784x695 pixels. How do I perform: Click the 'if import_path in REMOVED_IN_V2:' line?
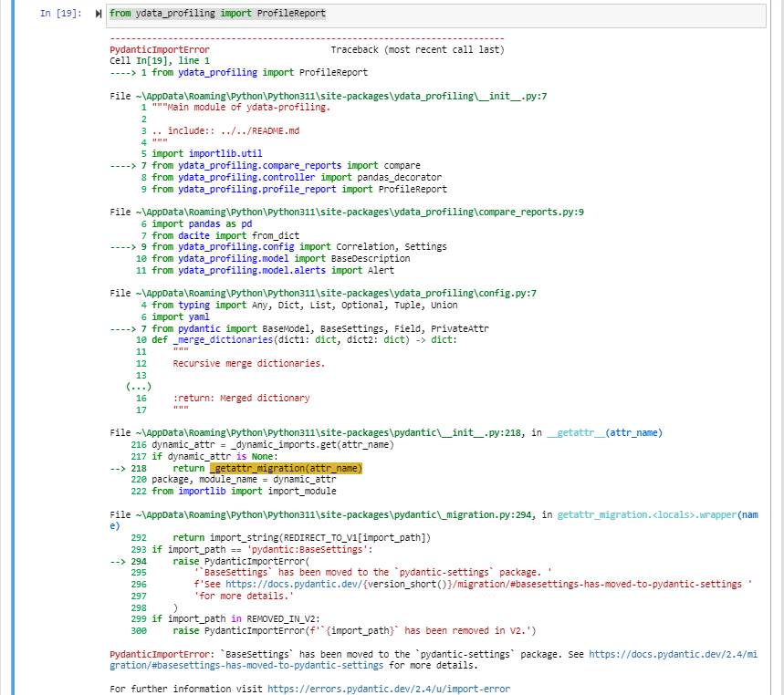tap(236, 618)
